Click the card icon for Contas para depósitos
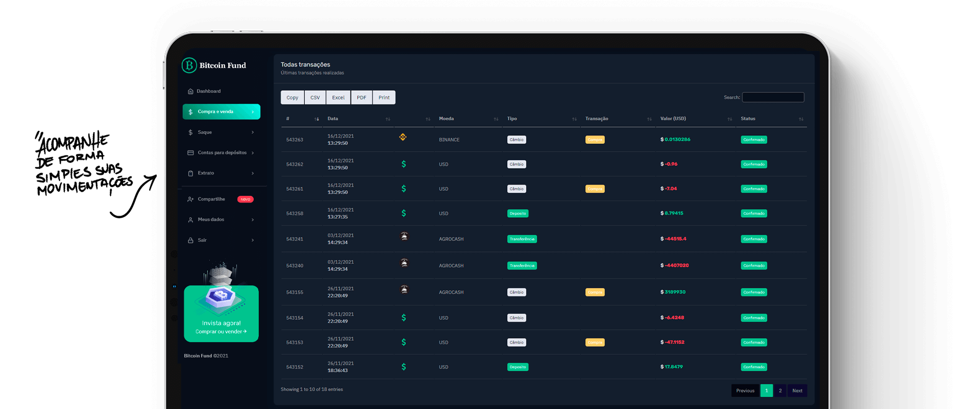980x409 pixels. [190, 152]
